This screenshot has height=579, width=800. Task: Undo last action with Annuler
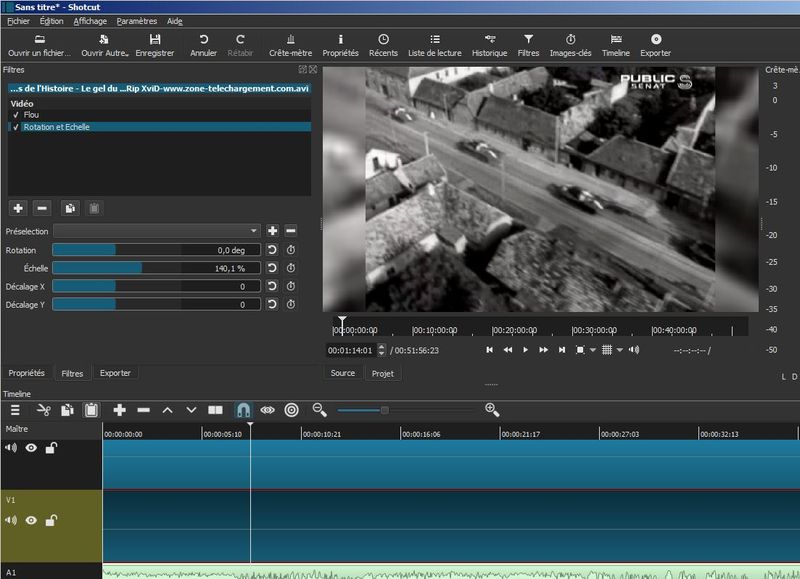tap(203, 45)
